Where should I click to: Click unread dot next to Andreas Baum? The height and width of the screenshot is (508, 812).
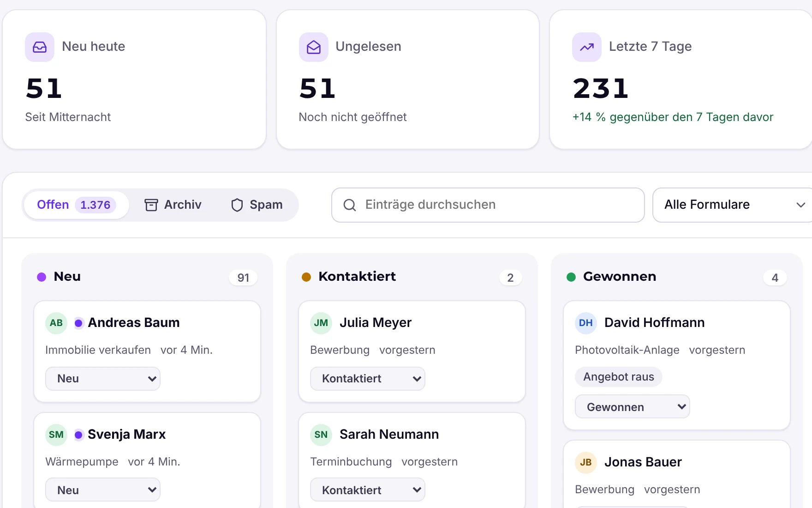click(x=78, y=323)
